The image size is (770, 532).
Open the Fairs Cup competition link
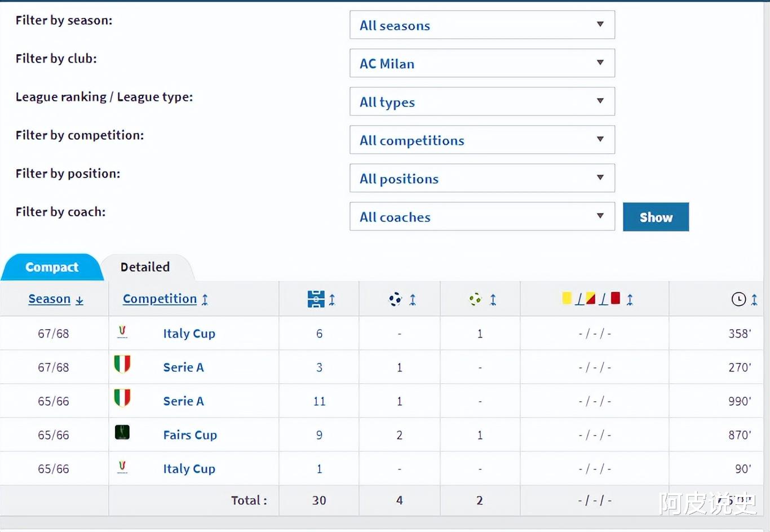[190, 435]
